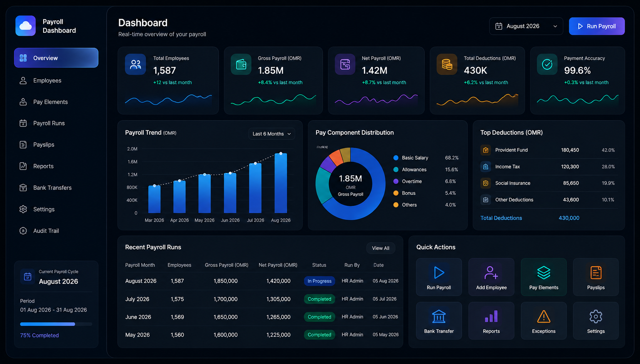Open the Settings quick action tile
Viewport: 640px width, 364px height.
[596, 321]
